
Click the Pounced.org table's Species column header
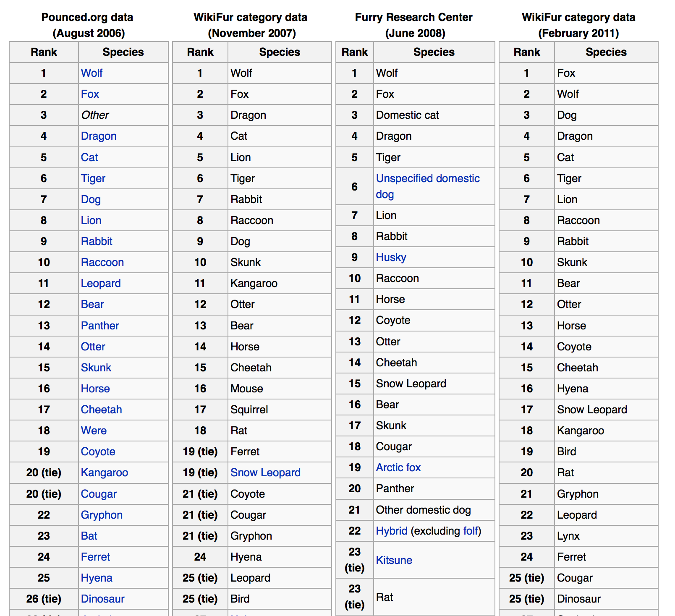(x=123, y=52)
